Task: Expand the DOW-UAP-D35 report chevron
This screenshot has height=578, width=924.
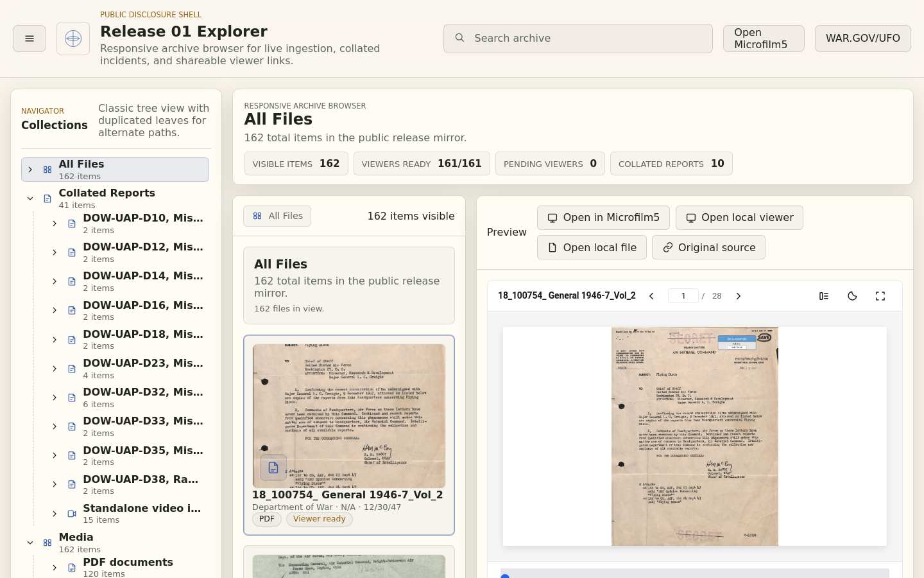Action: [x=55, y=455]
